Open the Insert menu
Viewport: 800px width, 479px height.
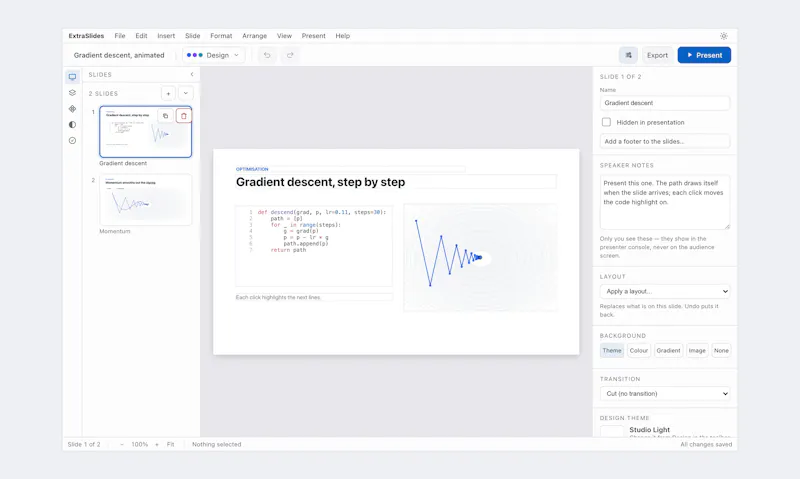[x=166, y=36]
